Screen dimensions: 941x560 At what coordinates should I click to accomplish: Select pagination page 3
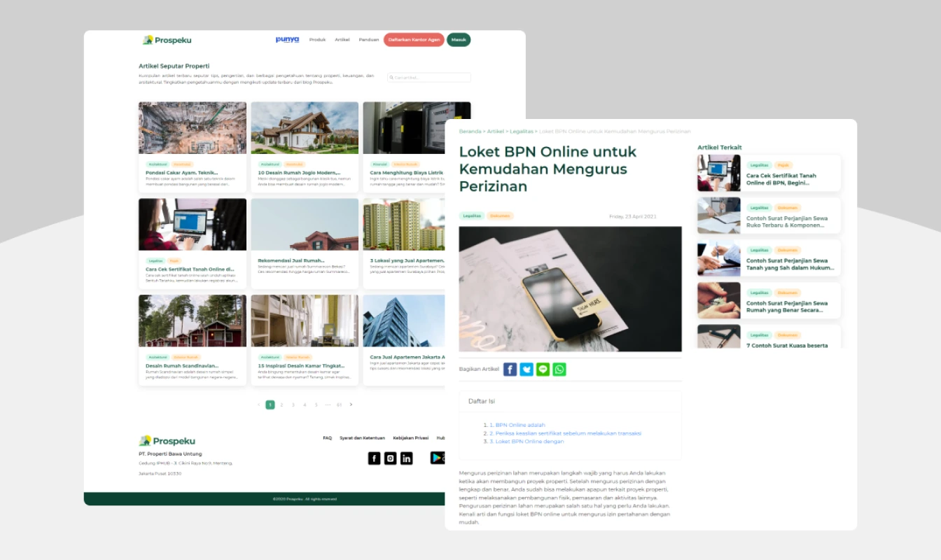tap(293, 405)
